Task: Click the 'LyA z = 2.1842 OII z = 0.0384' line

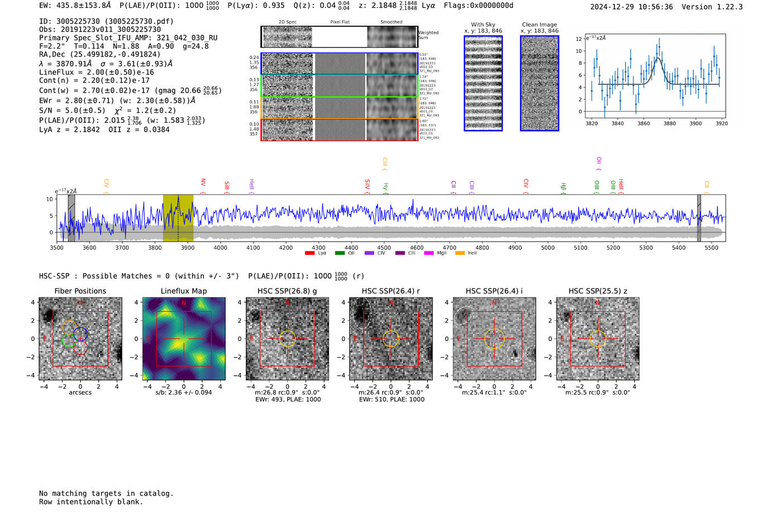Action: (x=104, y=130)
